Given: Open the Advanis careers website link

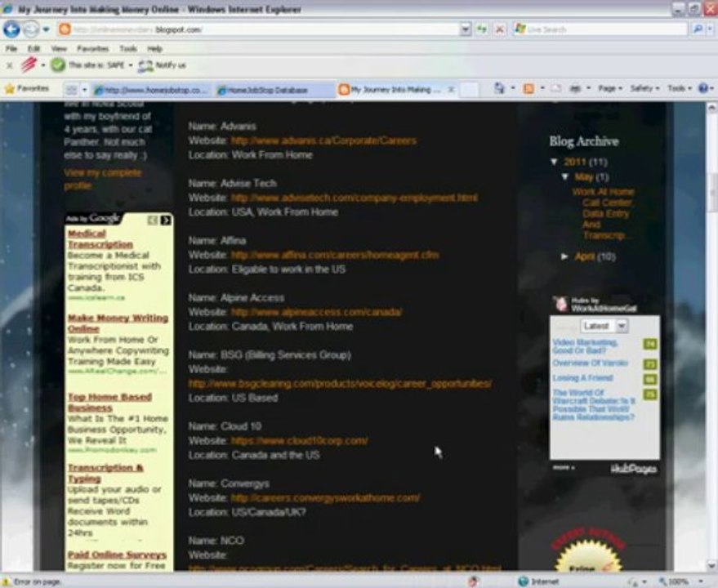Looking at the screenshot, I should [x=323, y=140].
